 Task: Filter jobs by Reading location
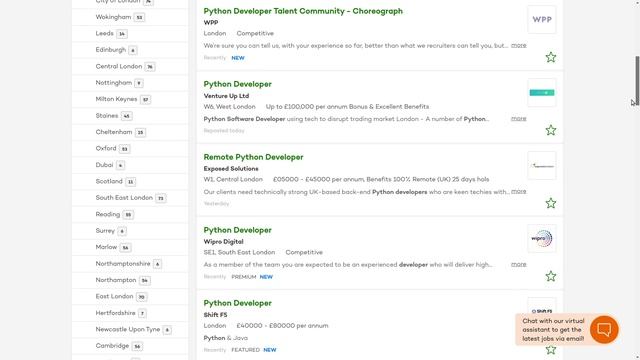pyautogui.click(x=108, y=214)
